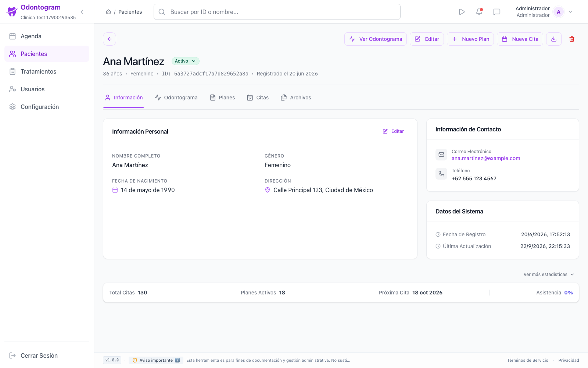
Task: Open notifications bell
Action: (479, 12)
